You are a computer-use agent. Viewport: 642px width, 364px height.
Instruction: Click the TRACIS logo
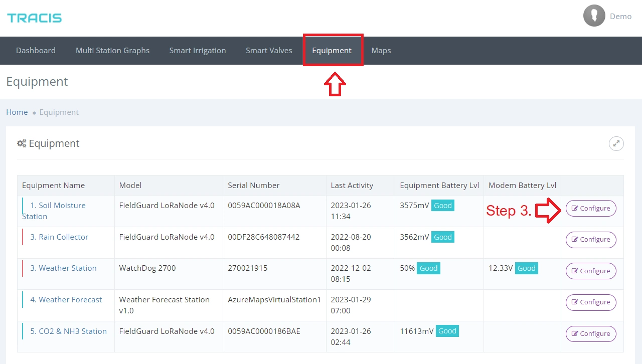[x=34, y=18]
